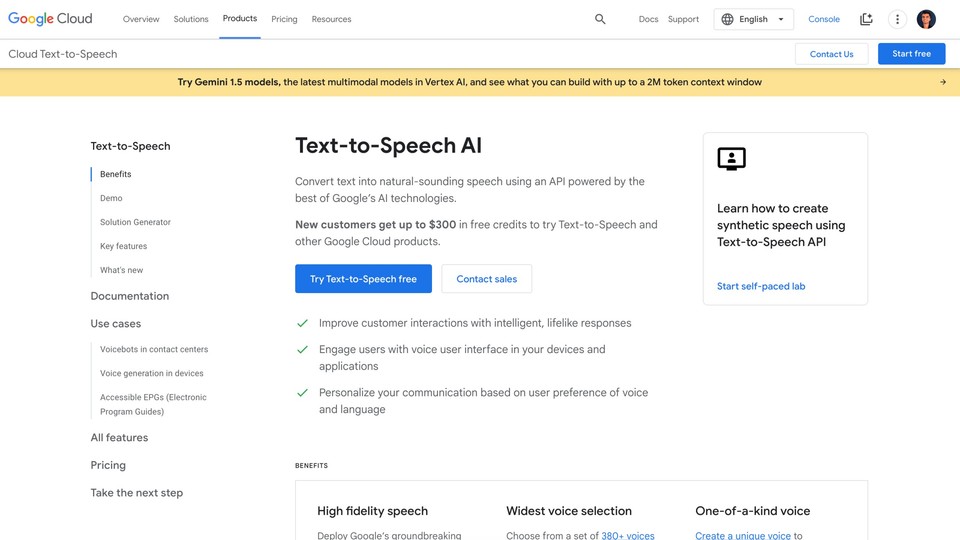The height and width of the screenshot is (540, 960).
Task: Open the Solutions nav item
Action: coord(191,19)
